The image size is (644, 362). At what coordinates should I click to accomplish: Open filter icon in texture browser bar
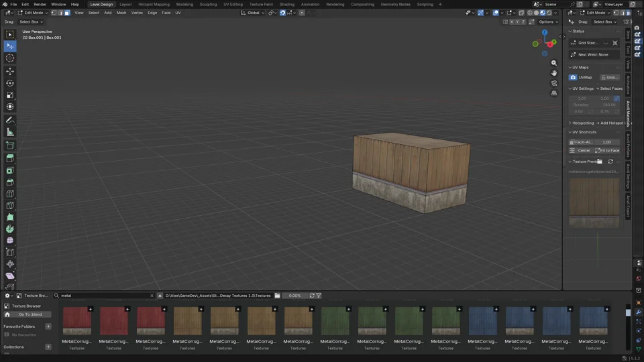[x=319, y=296]
